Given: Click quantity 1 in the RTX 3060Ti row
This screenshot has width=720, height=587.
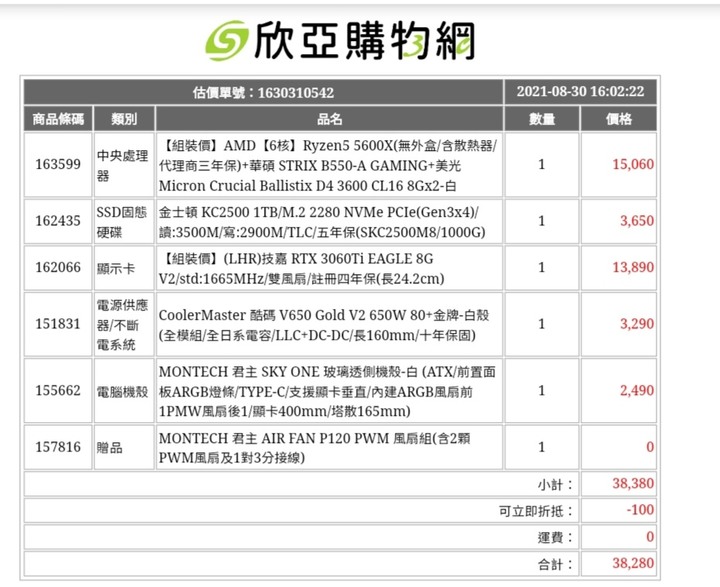Looking at the screenshot, I should (x=542, y=267).
